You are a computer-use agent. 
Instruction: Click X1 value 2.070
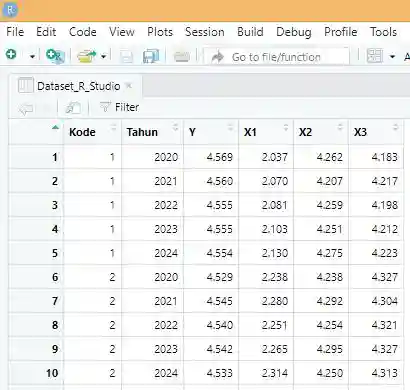tap(274, 181)
